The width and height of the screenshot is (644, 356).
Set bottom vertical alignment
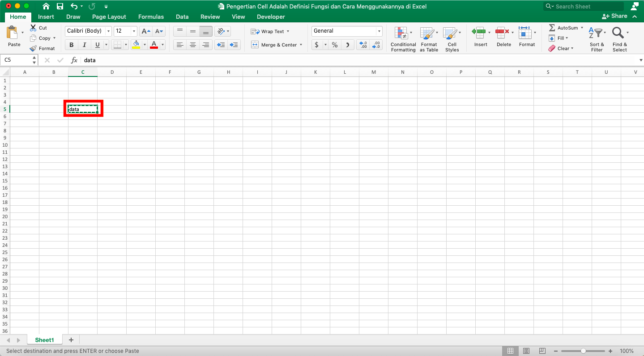tap(206, 31)
